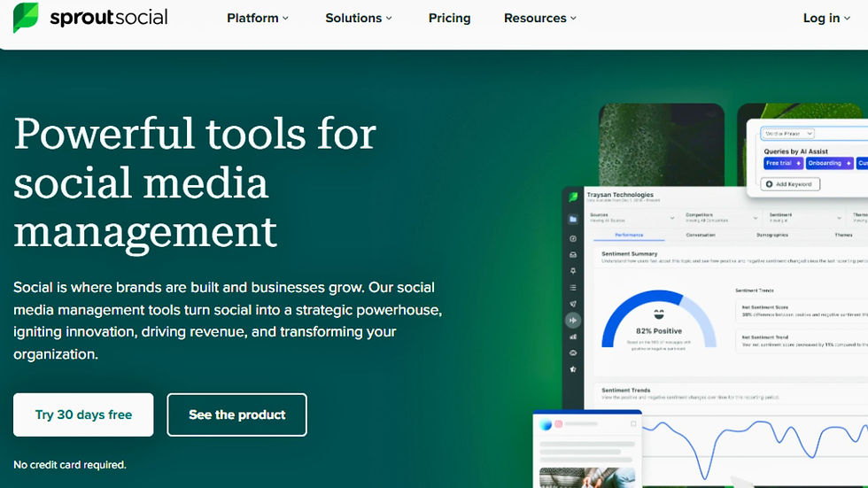Click the blue avatar on the post card

pos(546,424)
